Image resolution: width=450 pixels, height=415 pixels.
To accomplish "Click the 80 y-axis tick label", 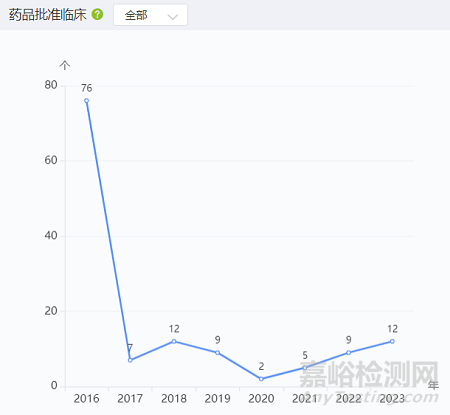I will [51, 85].
